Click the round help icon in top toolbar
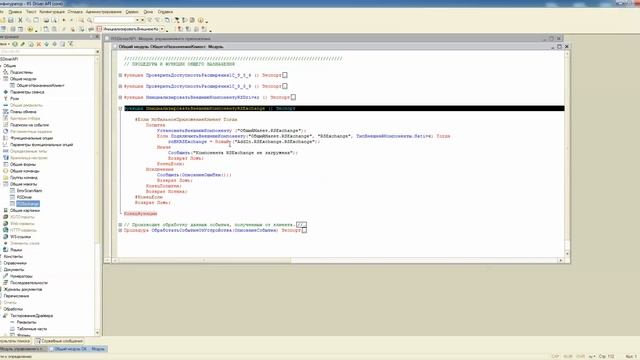Screen dimensions: 640x360 tap(201, 20)
